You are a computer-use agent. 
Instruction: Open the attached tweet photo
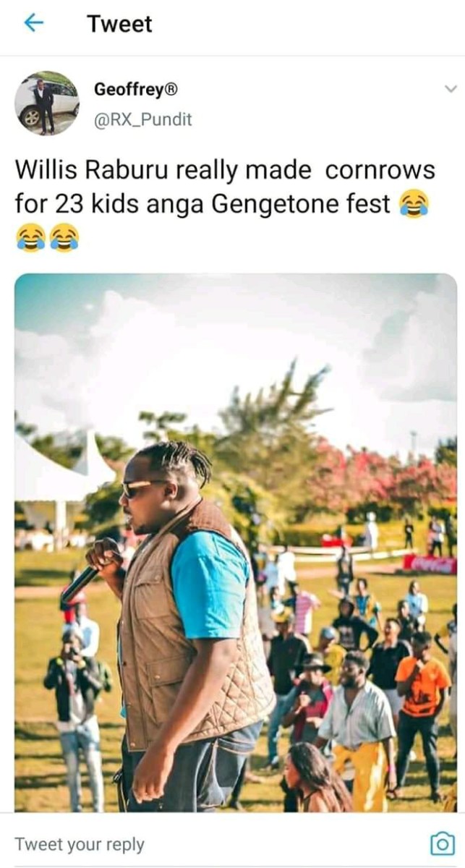coord(236,542)
